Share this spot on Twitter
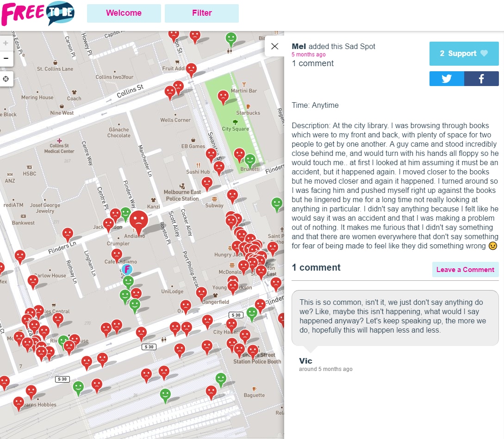Screen dimensions: 504x439 [447, 79]
